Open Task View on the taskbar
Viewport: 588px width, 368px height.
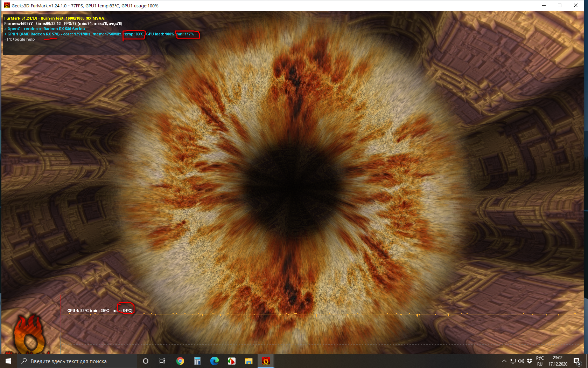pyautogui.click(x=162, y=361)
